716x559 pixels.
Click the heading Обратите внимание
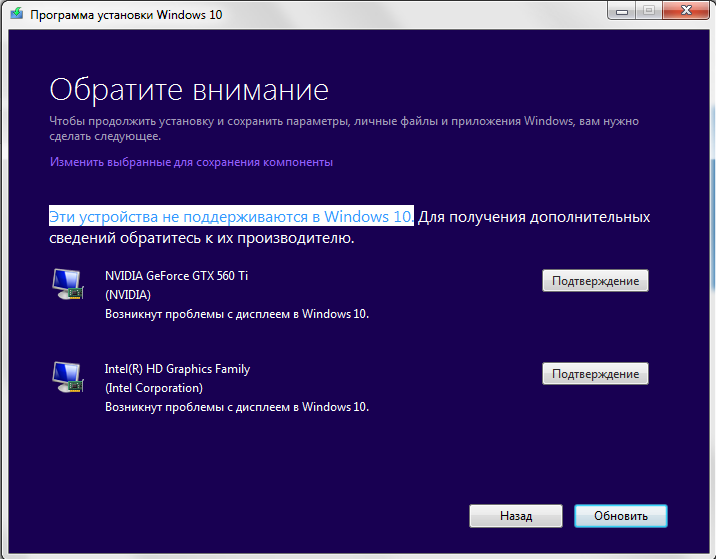pos(189,90)
